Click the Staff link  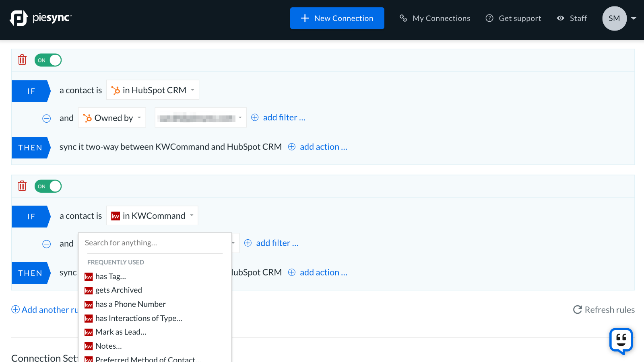(x=572, y=18)
